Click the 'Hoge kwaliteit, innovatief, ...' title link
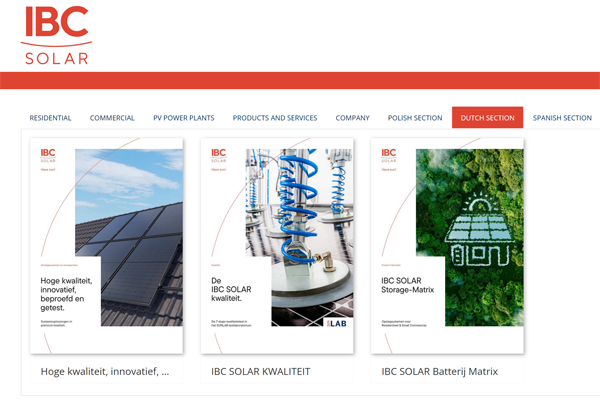This screenshot has height=400, width=600. coord(105,371)
